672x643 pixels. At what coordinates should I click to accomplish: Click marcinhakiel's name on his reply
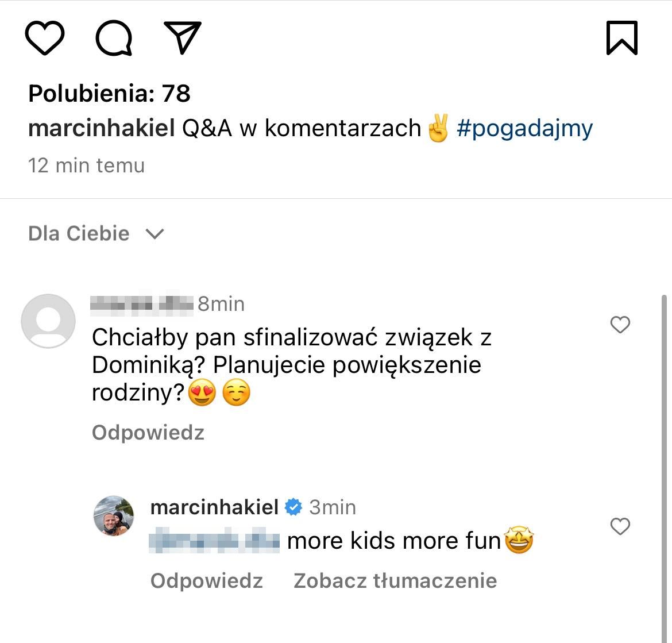click(x=214, y=507)
